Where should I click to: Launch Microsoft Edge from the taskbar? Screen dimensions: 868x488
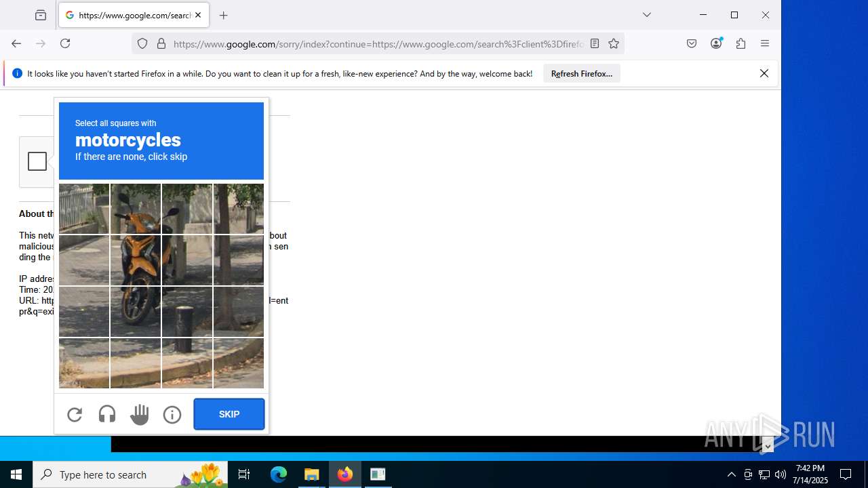tap(279, 474)
